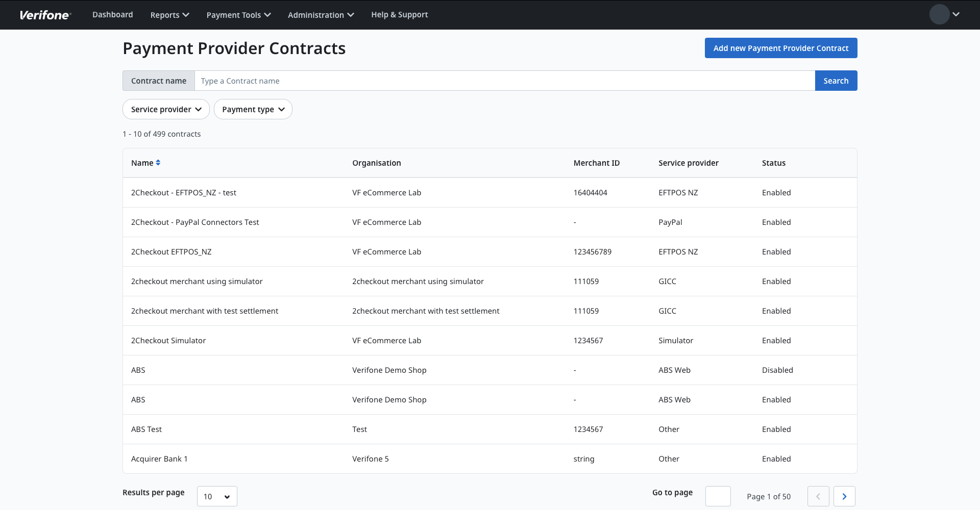The height and width of the screenshot is (510, 980).
Task: Go to previous page arrow
Action: point(818,496)
